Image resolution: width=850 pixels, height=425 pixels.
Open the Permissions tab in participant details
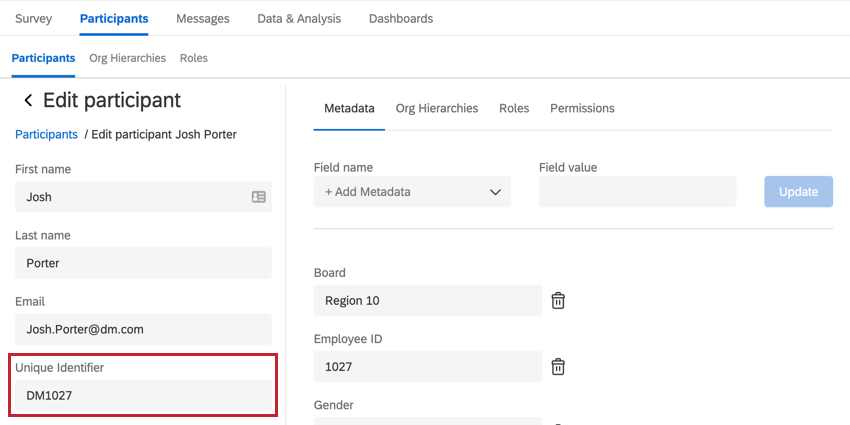[x=582, y=108]
